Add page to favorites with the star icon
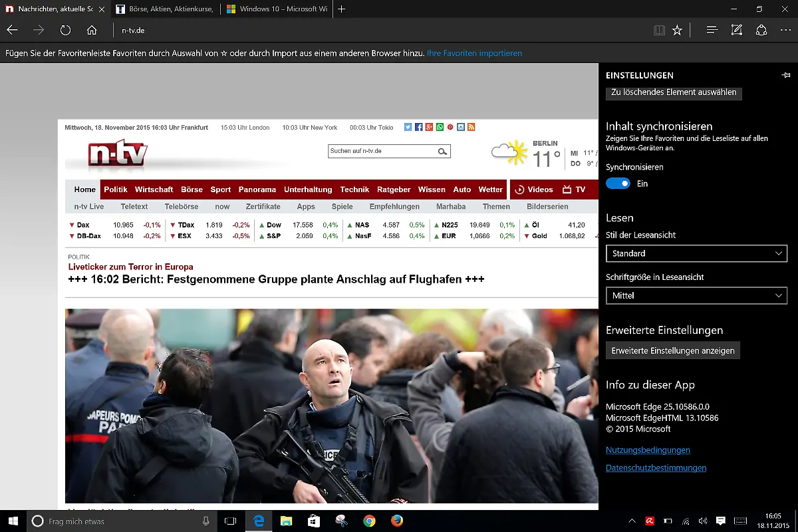This screenshot has width=798, height=532. 677,30
